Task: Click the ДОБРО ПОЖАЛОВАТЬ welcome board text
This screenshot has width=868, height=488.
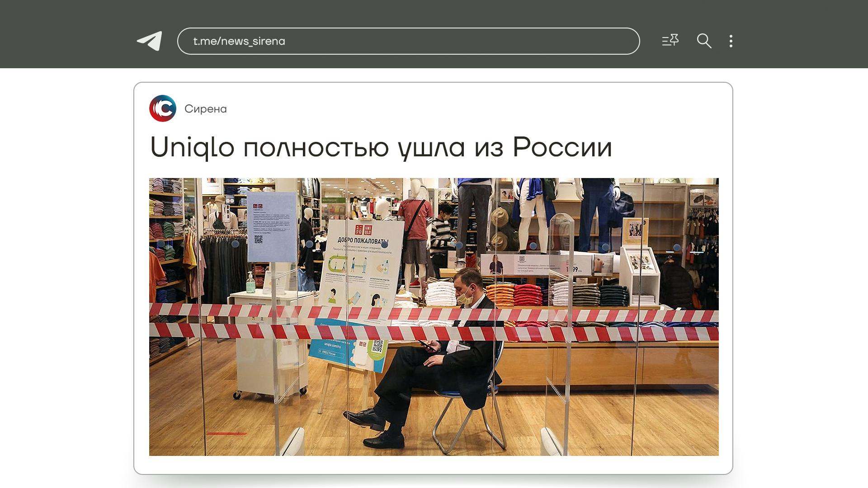Action: tap(363, 240)
